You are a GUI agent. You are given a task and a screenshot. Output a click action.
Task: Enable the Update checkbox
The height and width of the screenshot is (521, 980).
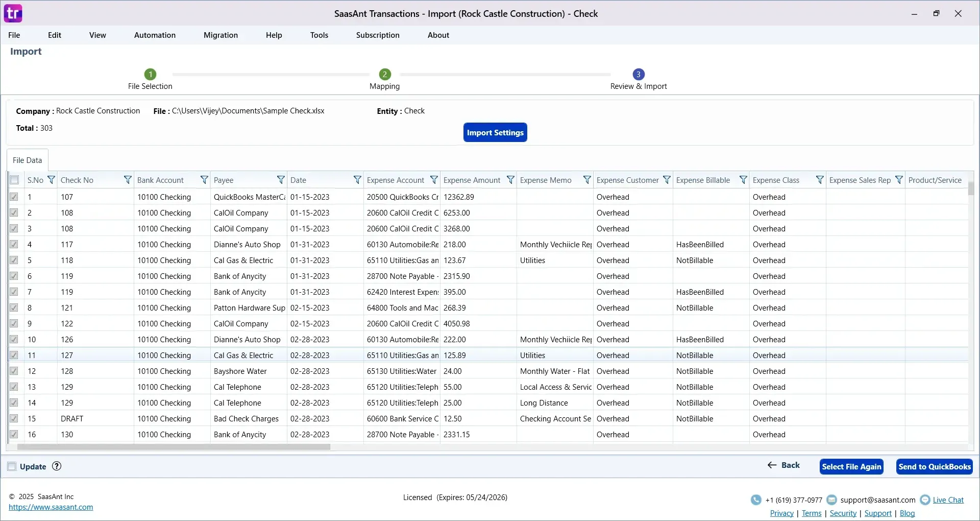[x=12, y=466]
